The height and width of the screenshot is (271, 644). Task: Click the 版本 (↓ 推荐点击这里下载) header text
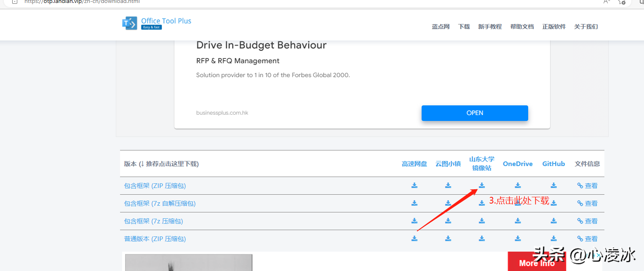click(161, 164)
